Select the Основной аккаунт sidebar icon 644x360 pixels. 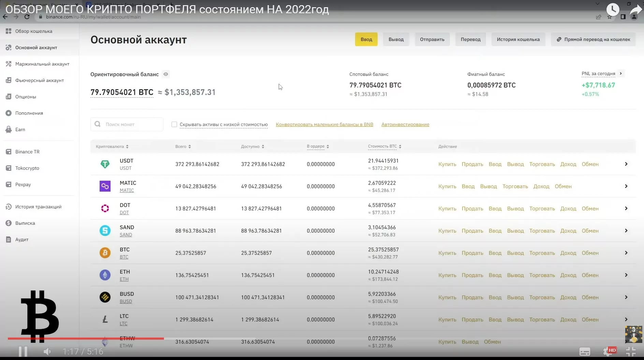[9, 47]
